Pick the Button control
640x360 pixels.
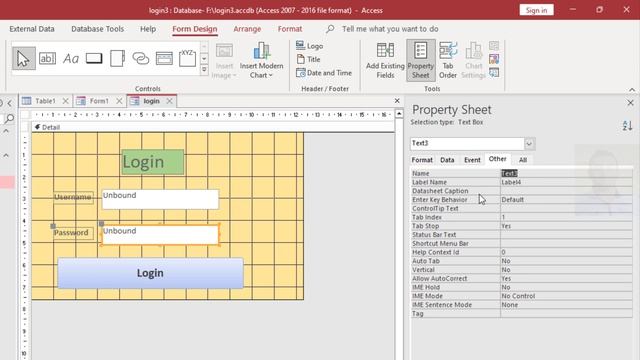[94, 58]
